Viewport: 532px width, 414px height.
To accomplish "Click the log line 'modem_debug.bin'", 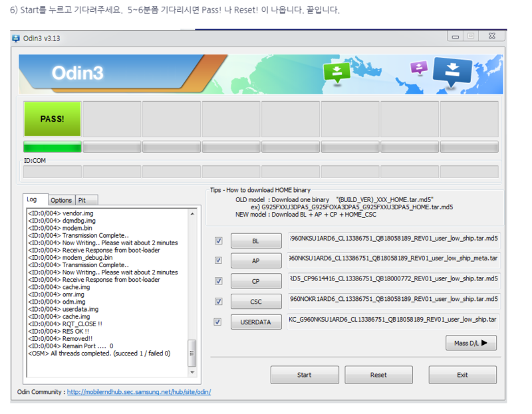I will [70, 258].
